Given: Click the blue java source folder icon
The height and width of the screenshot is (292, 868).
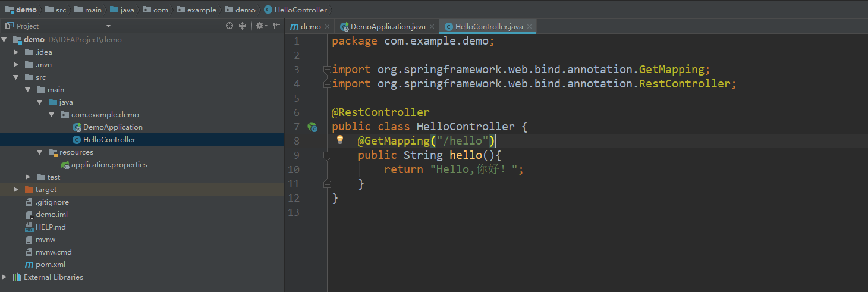Looking at the screenshot, I should click(x=53, y=102).
